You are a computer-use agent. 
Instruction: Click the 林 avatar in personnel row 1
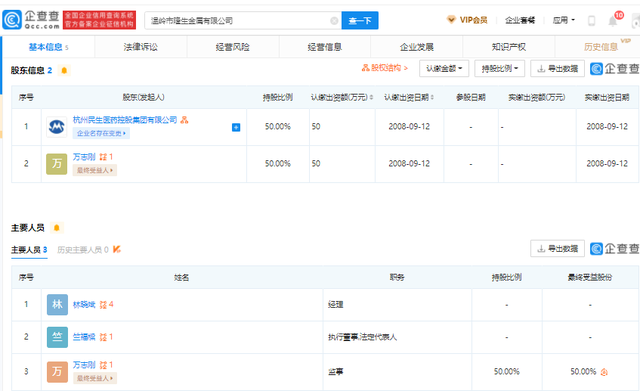[x=57, y=304]
